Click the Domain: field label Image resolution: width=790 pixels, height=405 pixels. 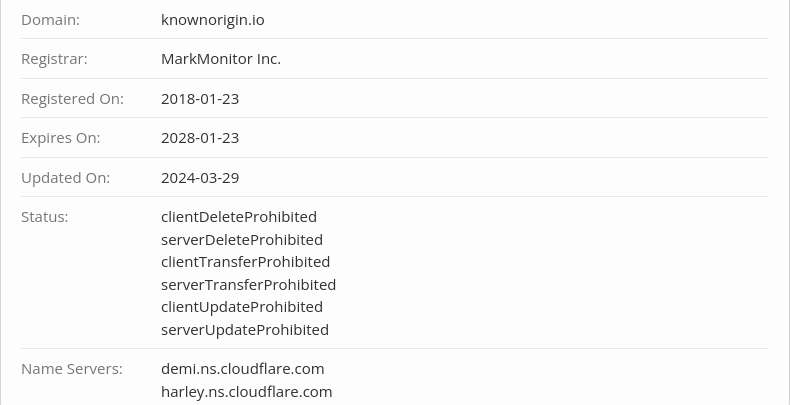50,19
